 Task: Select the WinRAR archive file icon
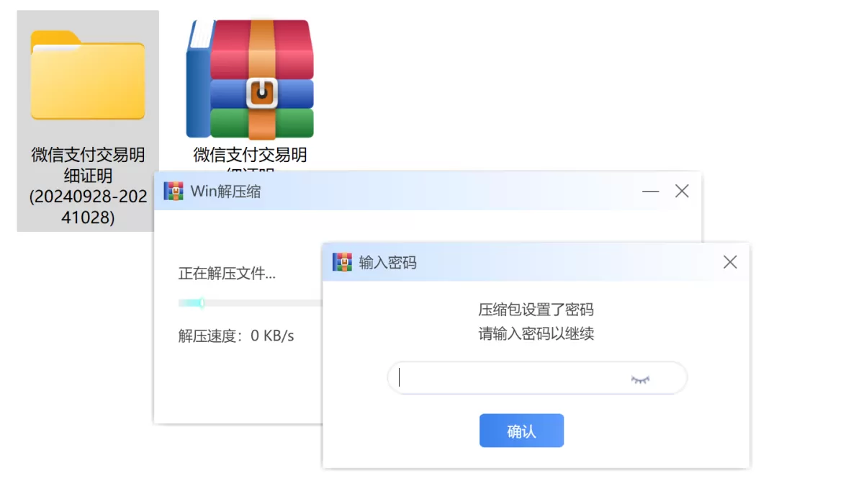[250, 79]
